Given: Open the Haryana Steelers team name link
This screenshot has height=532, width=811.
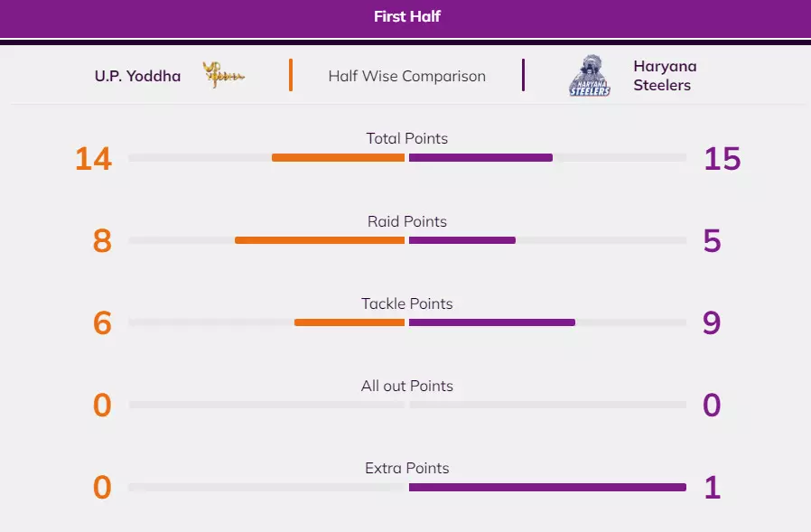Looking at the screenshot, I should point(665,76).
